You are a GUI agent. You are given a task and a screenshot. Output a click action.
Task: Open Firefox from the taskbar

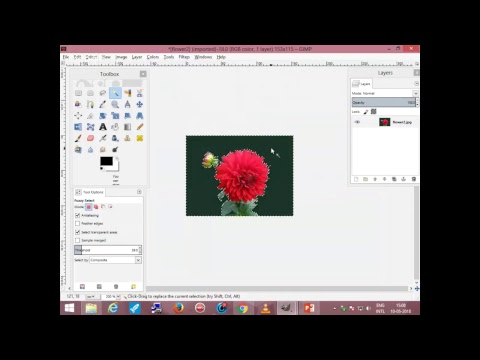(x=178, y=308)
